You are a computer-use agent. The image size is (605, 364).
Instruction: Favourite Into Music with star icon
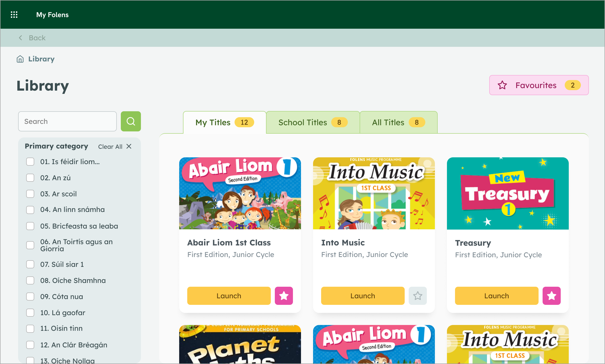click(x=418, y=296)
